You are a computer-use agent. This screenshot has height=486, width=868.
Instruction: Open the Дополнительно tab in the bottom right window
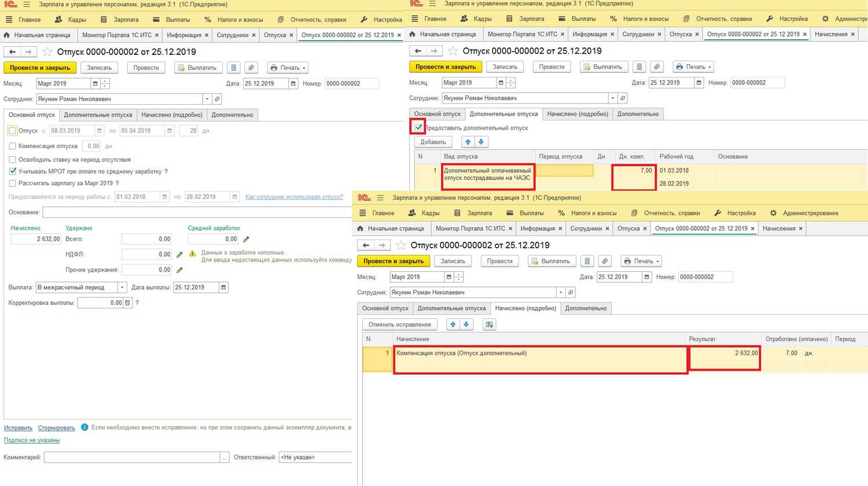coord(586,308)
